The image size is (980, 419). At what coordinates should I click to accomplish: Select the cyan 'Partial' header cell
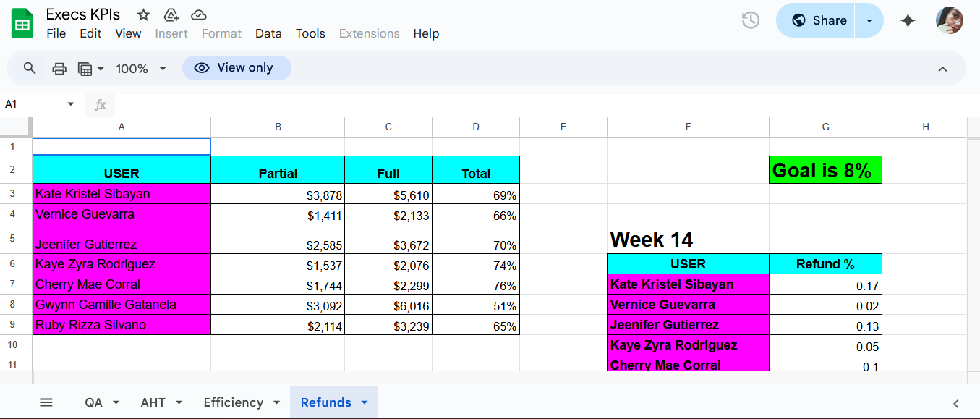click(278, 170)
